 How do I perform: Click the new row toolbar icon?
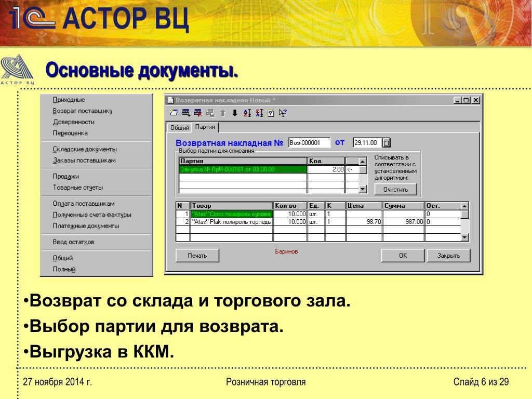174,113
